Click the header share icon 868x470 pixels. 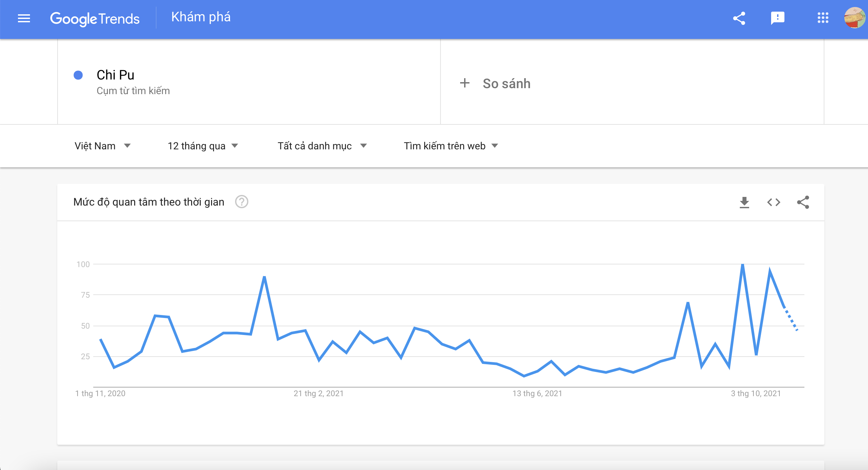(739, 18)
